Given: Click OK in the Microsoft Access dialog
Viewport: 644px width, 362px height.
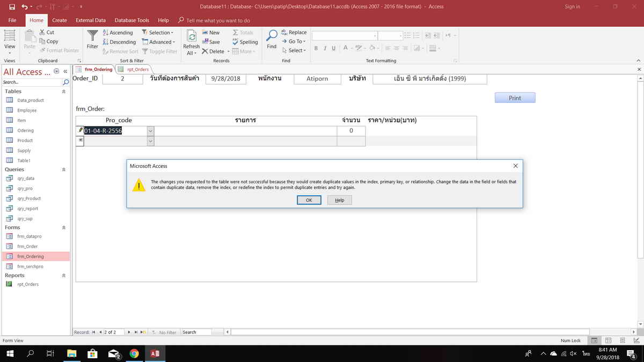Looking at the screenshot, I should (309, 200).
